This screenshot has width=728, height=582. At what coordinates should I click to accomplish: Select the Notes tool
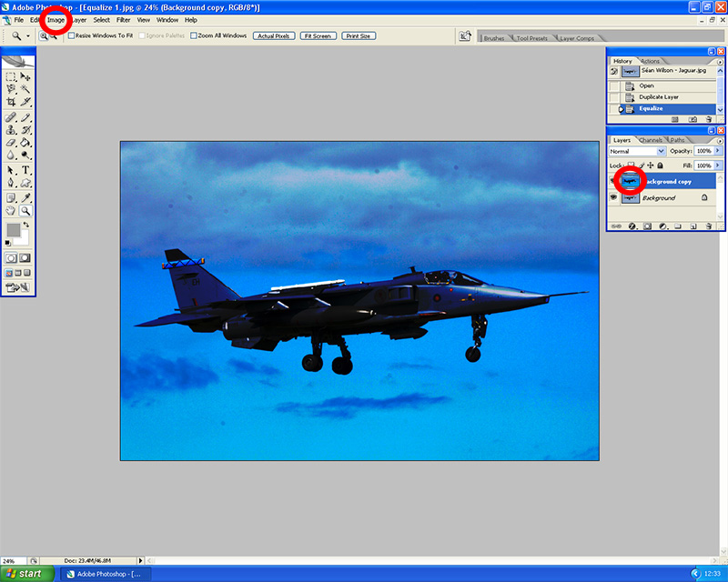[x=11, y=198]
